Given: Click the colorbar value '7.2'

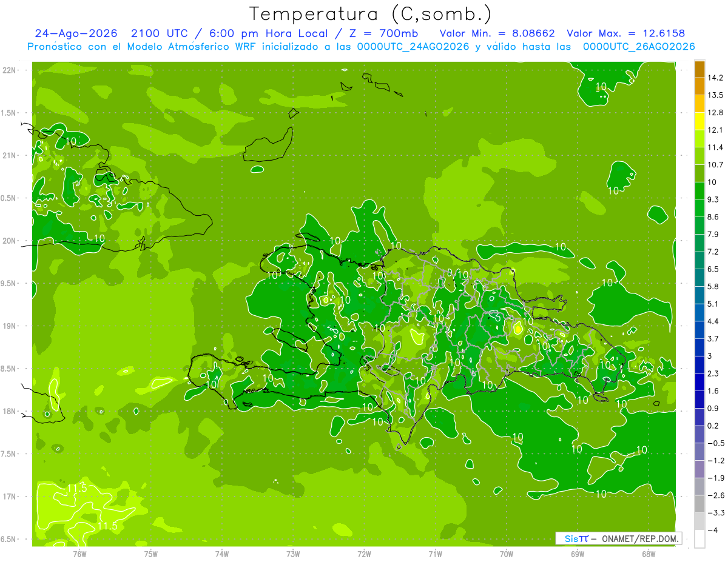Looking at the screenshot, I should [714, 251].
